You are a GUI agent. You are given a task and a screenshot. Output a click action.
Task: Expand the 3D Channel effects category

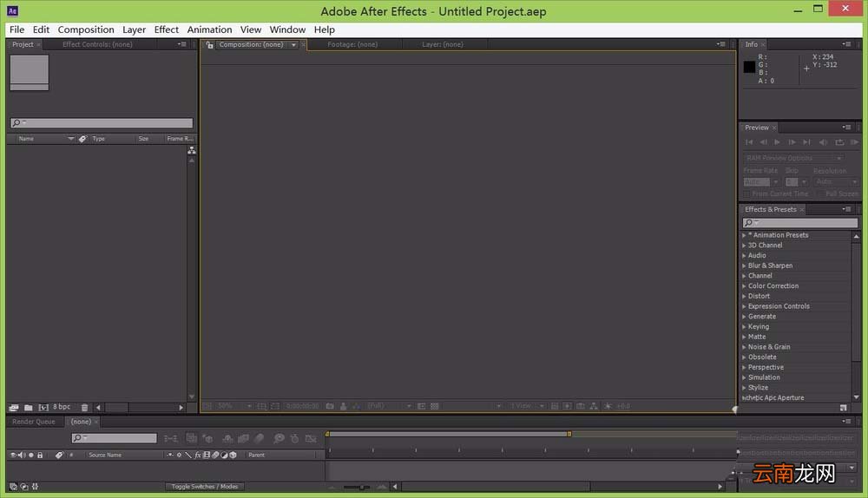coord(744,246)
